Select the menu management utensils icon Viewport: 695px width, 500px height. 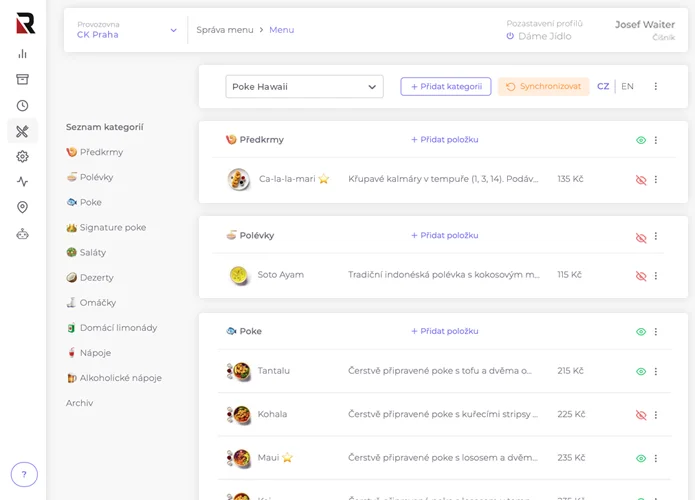(22, 131)
